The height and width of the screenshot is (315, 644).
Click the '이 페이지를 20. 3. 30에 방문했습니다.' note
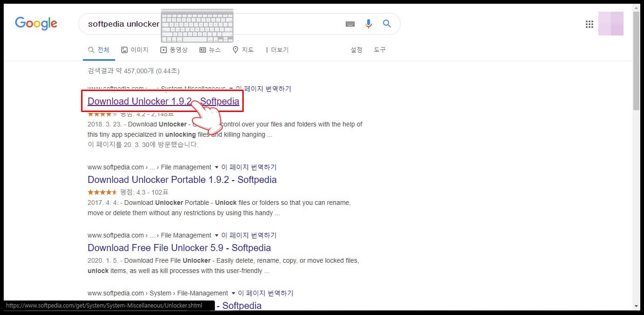(143, 145)
